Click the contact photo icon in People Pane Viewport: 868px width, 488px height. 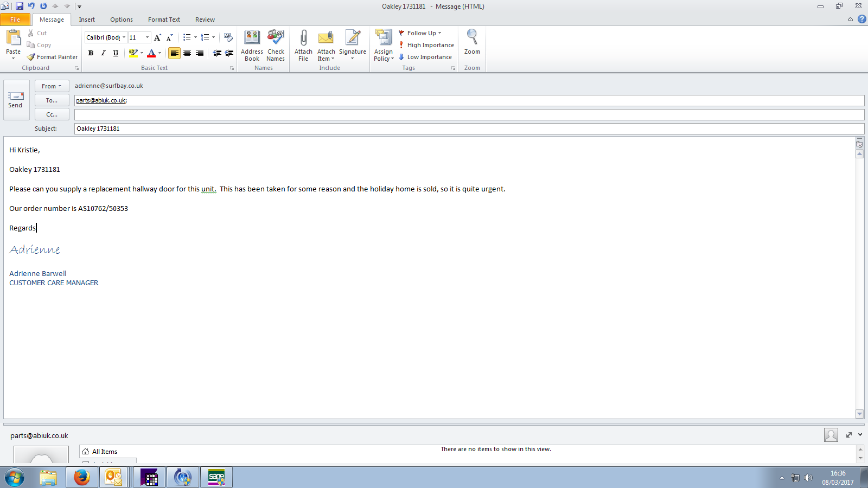[831, 435]
